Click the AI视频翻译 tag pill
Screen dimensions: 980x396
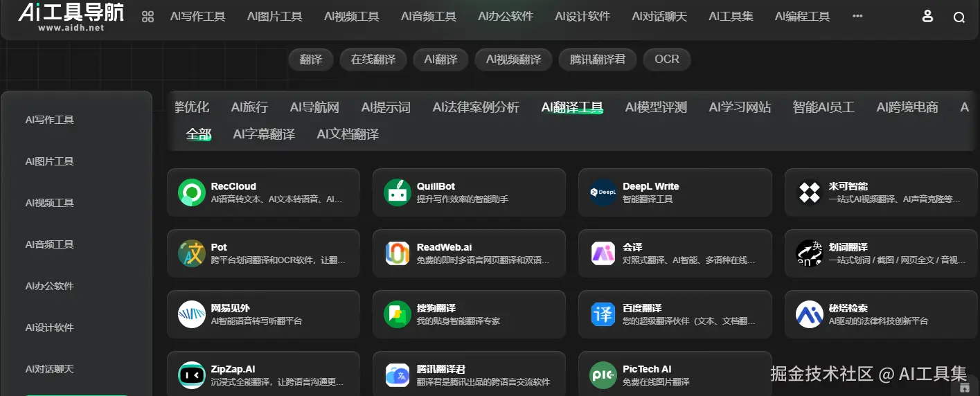tap(514, 60)
